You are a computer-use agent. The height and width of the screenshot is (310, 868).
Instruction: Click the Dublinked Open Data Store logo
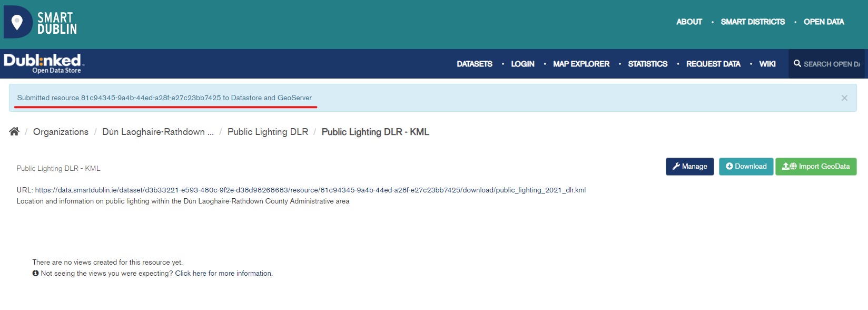pos(43,63)
